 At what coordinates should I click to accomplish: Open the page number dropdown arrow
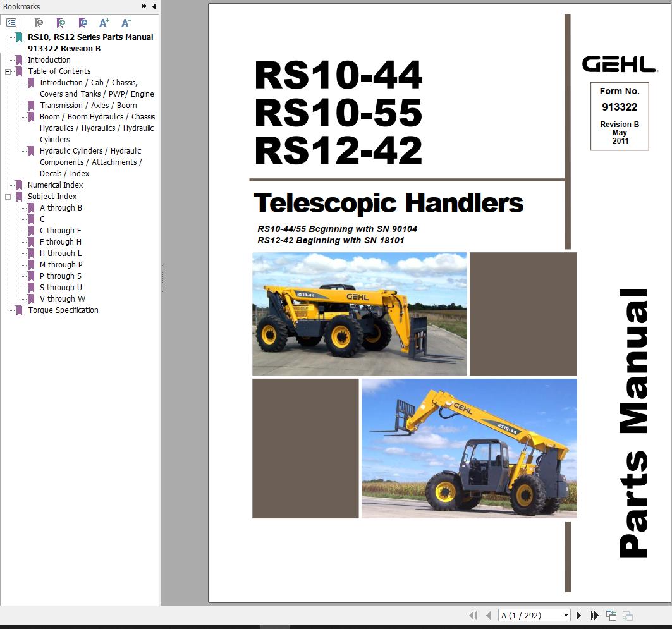[566, 615]
